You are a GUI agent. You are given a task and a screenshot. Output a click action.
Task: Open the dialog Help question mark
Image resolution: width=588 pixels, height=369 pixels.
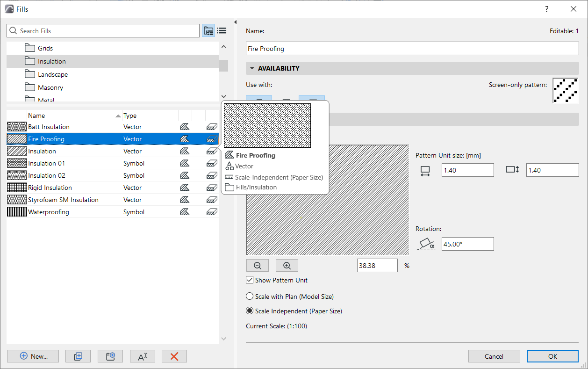click(x=546, y=9)
